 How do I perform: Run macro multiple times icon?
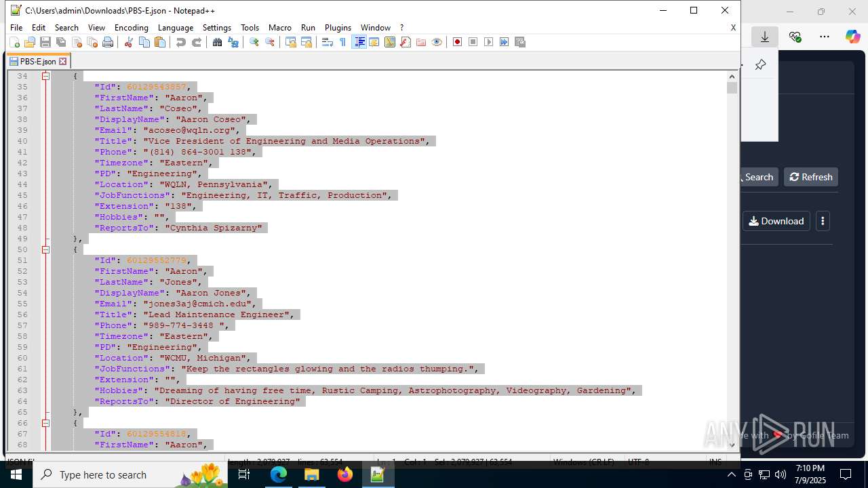[505, 42]
